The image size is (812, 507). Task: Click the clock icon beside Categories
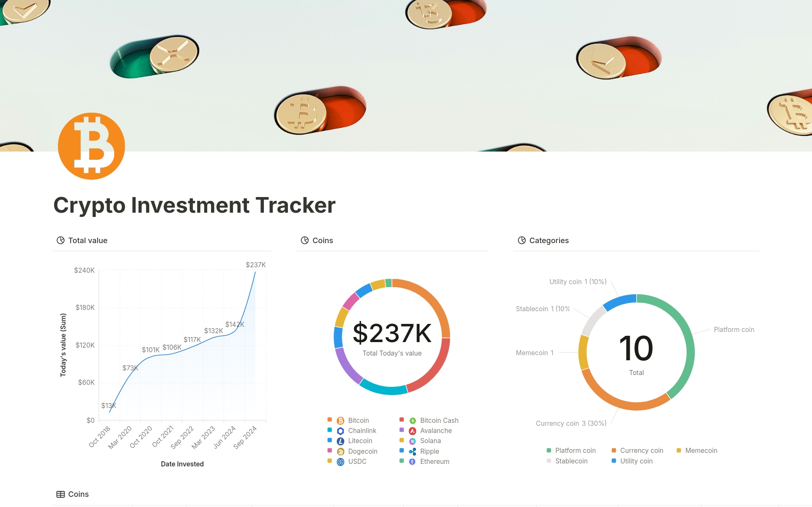[521, 240]
